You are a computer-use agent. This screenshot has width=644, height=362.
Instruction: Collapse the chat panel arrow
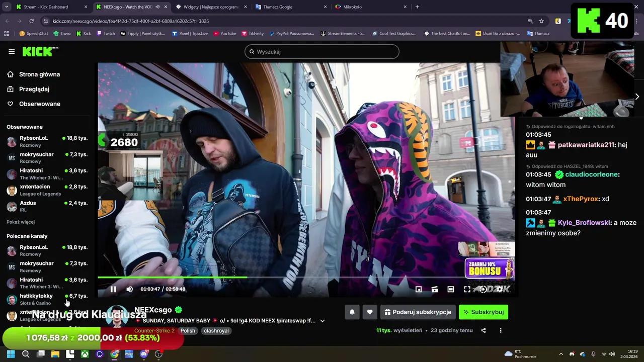point(637,97)
